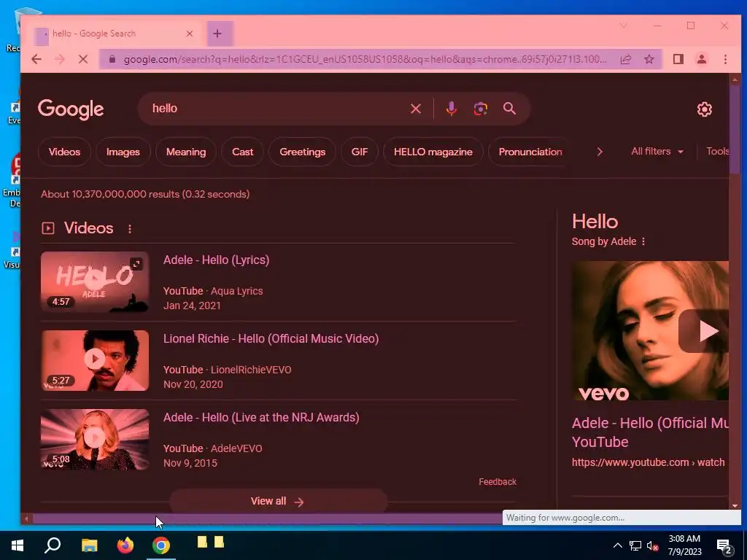Select the Cast filter chip

pos(242,152)
